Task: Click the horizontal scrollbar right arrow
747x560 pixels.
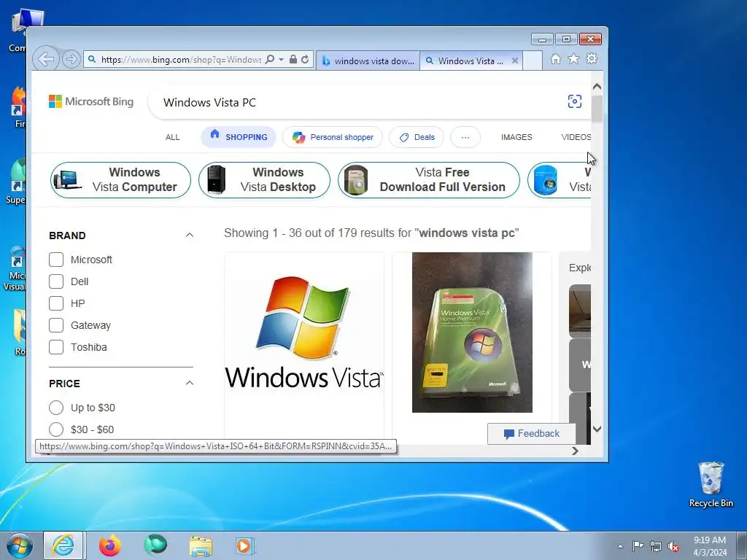Action: point(575,451)
